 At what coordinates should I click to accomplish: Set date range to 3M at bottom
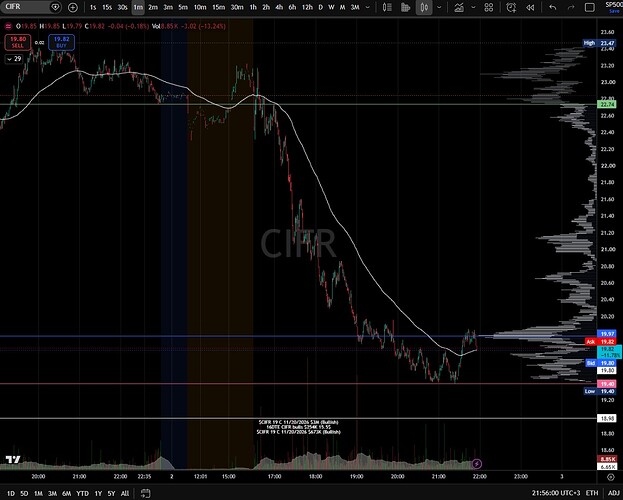(x=52, y=493)
